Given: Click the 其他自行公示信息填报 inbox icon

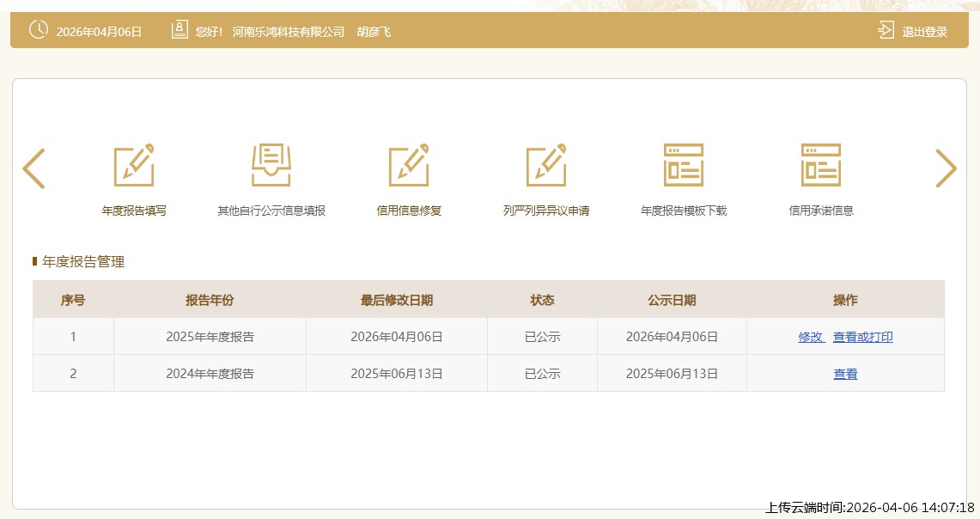Looking at the screenshot, I should [x=271, y=166].
